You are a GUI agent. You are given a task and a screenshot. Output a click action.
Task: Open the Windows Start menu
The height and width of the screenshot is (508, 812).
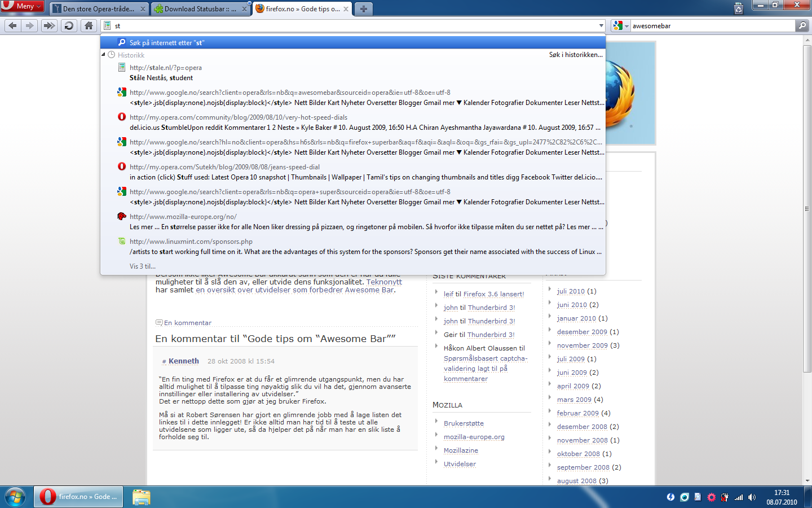pyautogui.click(x=15, y=497)
